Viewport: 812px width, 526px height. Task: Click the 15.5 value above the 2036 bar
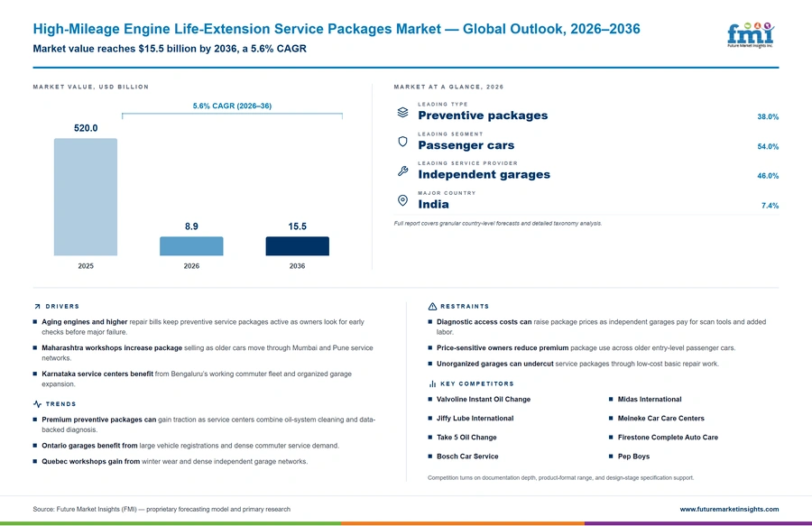point(297,226)
